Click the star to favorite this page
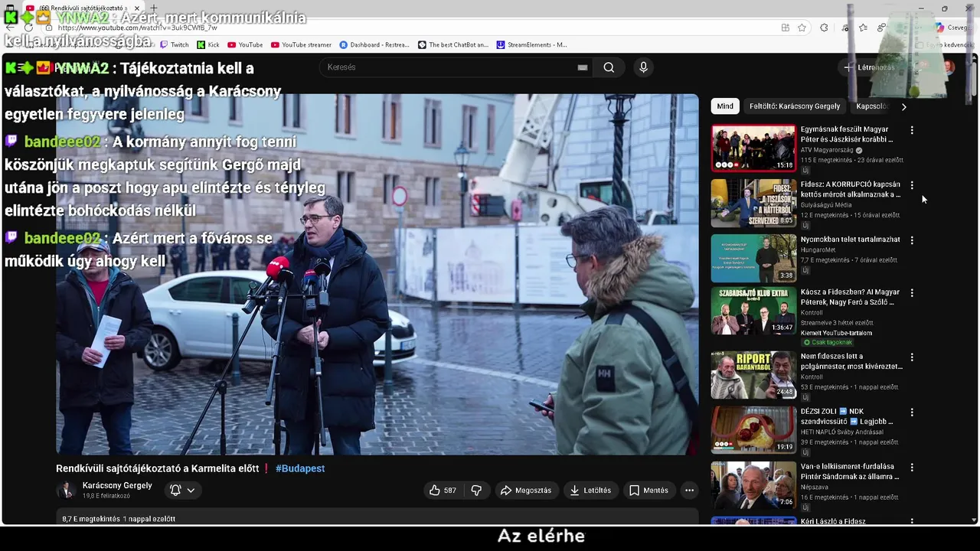This screenshot has width=980, height=551. point(802,28)
